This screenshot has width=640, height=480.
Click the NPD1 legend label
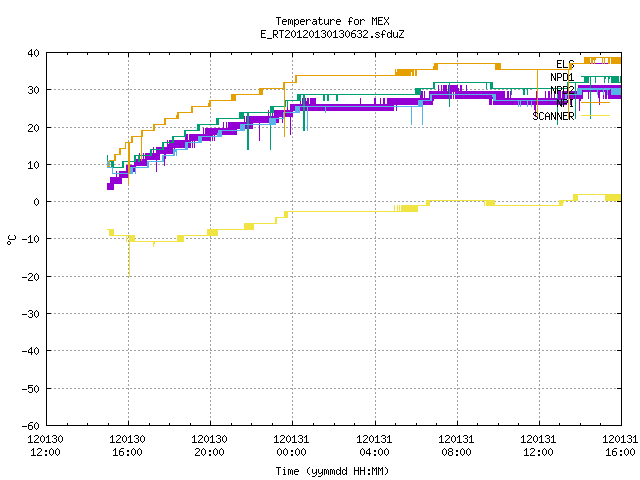click(x=562, y=77)
